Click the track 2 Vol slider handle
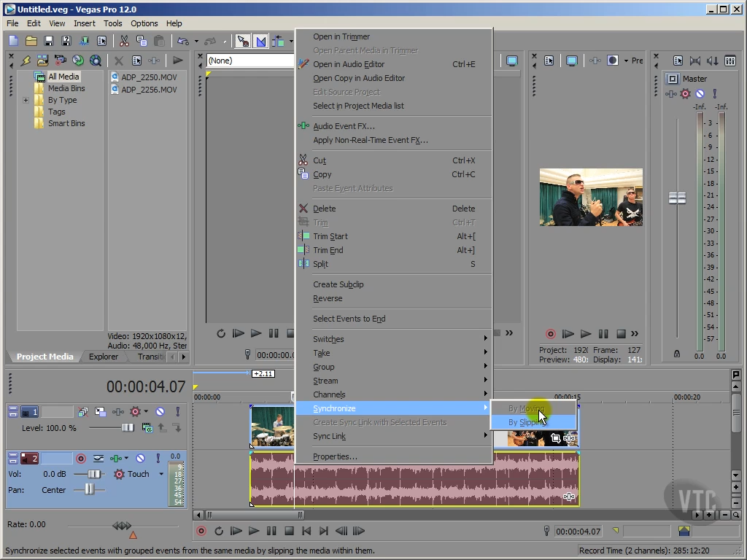The height and width of the screenshot is (560, 747). pos(94,474)
